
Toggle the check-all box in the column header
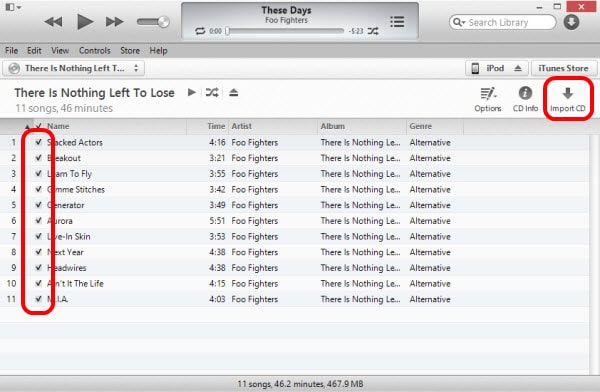pos(38,126)
